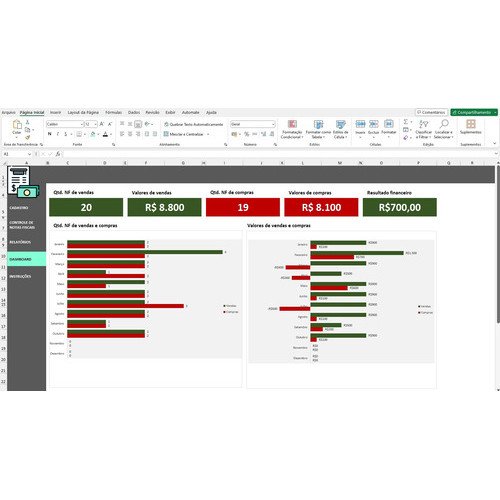Toggle align text left

point(122,134)
